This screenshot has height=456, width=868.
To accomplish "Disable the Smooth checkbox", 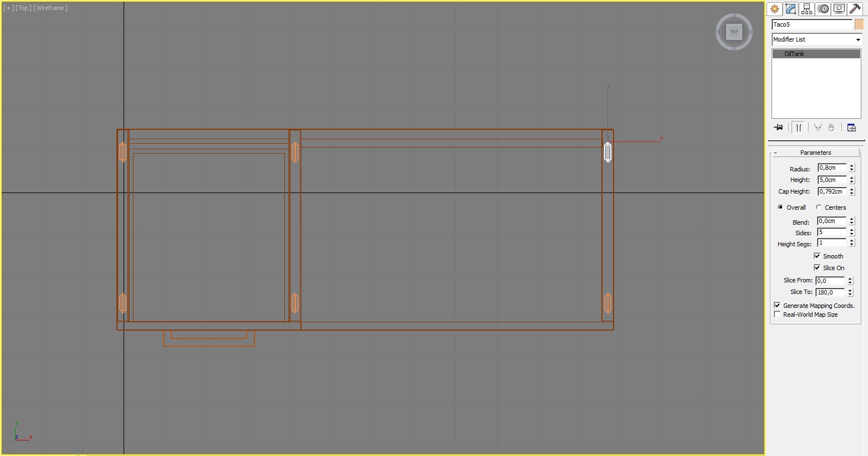I will click(x=816, y=256).
